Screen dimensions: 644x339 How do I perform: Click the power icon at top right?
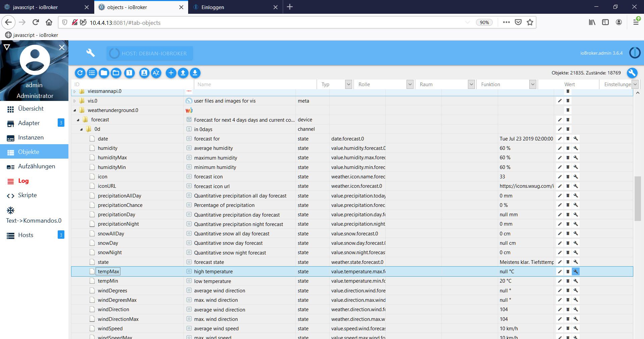(635, 53)
